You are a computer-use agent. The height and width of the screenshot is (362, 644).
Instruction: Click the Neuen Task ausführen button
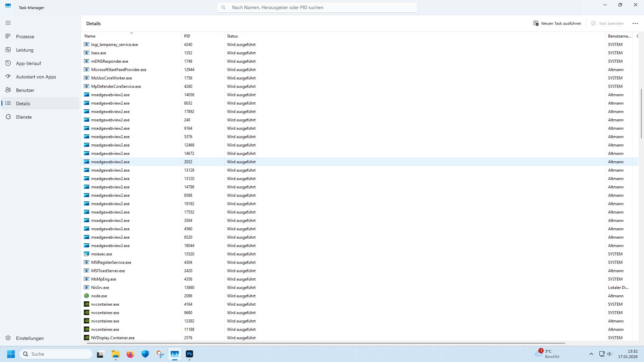(557, 23)
